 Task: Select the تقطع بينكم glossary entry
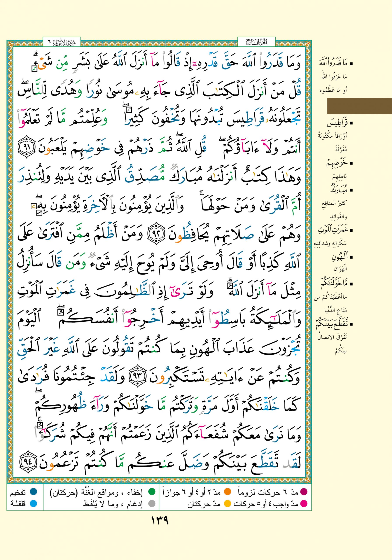coord(332,324)
